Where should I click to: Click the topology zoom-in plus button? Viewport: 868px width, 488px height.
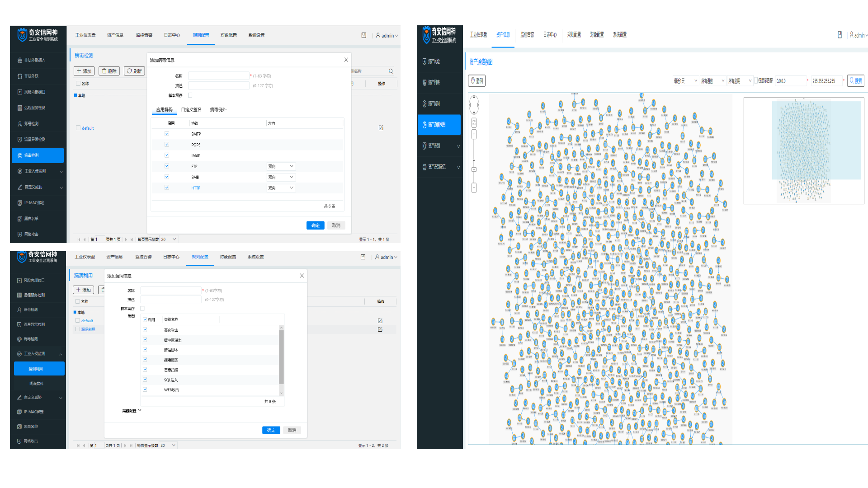click(474, 134)
